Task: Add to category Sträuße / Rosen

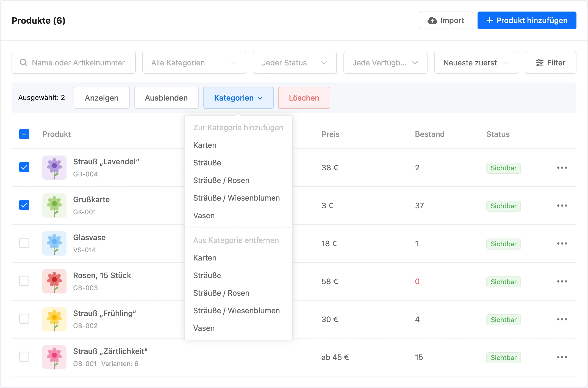Action: [x=238, y=180]
